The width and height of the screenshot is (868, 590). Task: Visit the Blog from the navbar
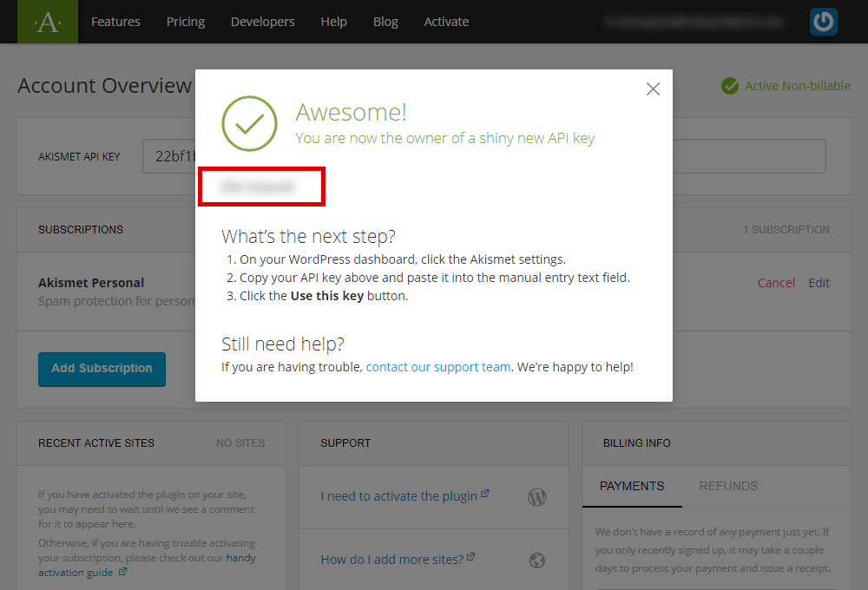point(385,22)
